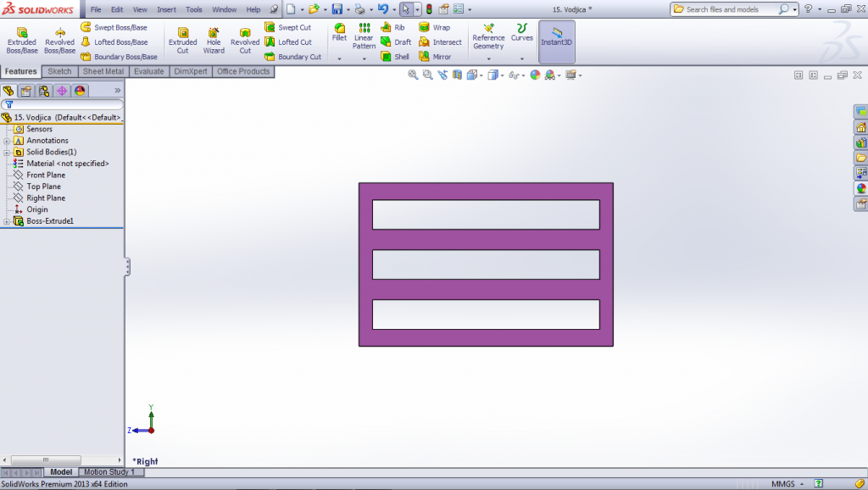Open Edit Appearance color wheel
Screen dimensions: 868x490
coord(535,75)
